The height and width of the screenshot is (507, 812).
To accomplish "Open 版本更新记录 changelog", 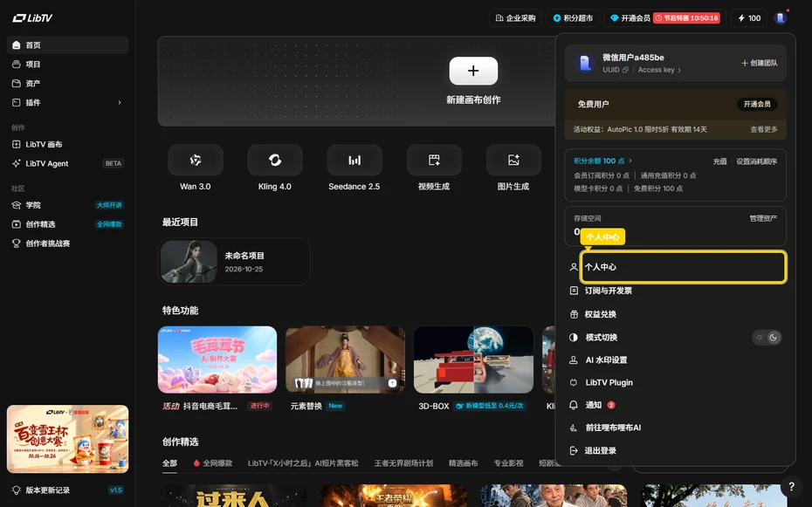I will click(68, 490).
